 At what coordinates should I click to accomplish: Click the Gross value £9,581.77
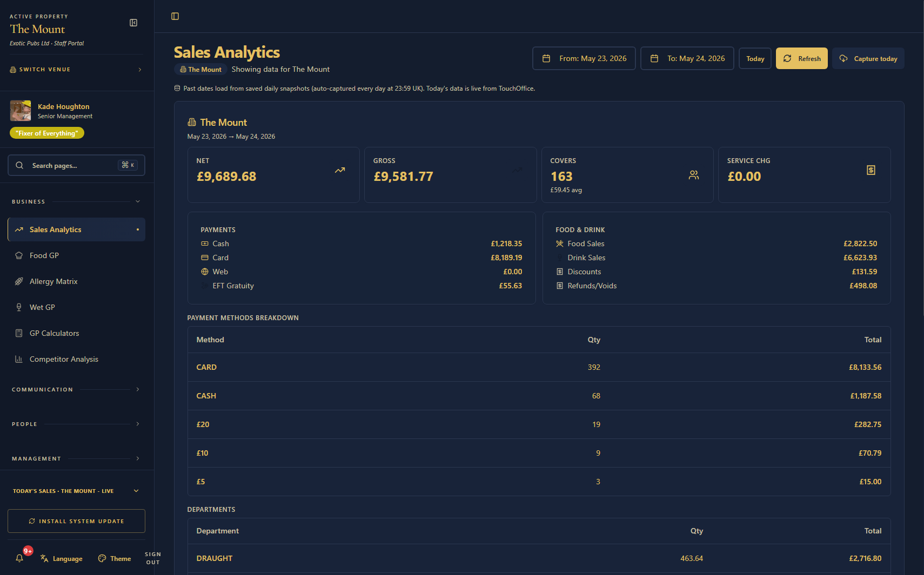[404, 177]
